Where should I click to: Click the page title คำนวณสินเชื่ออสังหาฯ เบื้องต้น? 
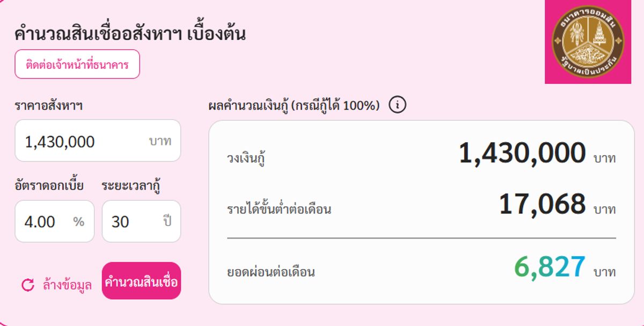[x=130, y=34]
